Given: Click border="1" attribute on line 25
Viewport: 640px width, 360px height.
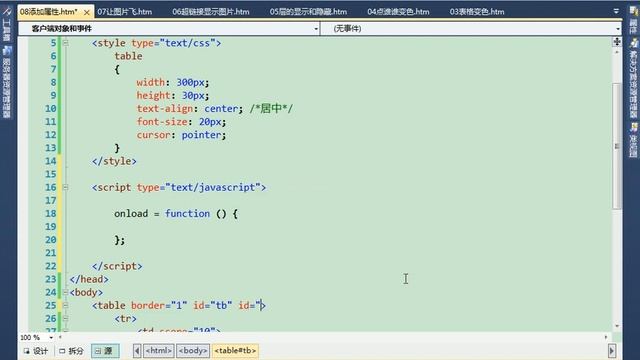Looking at the screenshot, I should 159,305.
